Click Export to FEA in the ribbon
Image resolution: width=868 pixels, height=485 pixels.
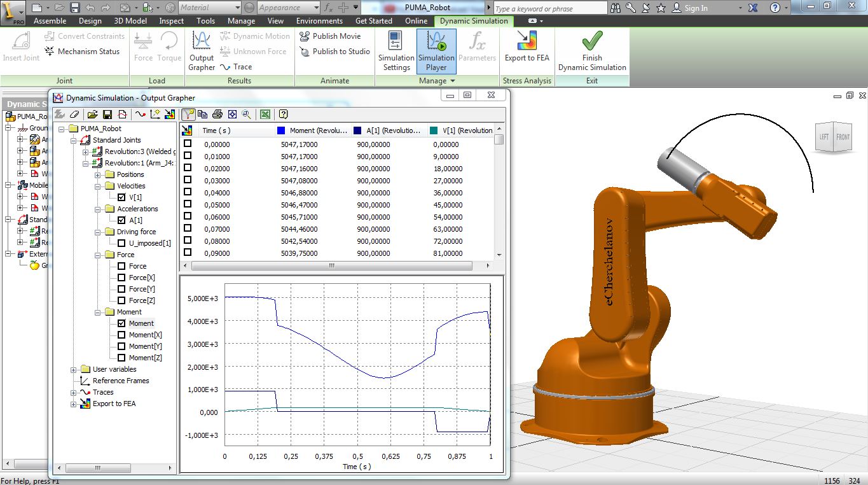527,46
